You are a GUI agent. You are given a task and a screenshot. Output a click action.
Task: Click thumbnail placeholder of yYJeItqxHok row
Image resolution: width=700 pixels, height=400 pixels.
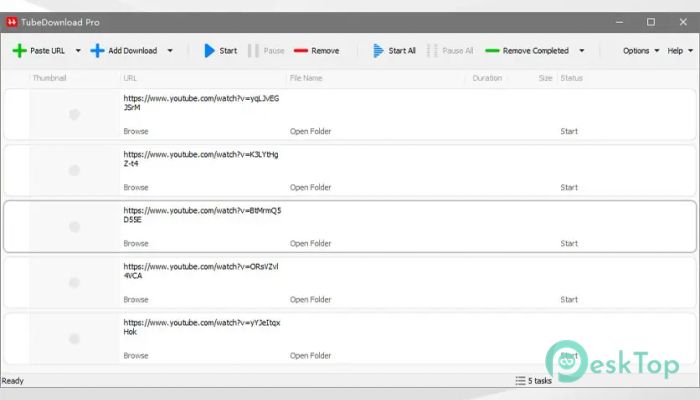point(74,339)
